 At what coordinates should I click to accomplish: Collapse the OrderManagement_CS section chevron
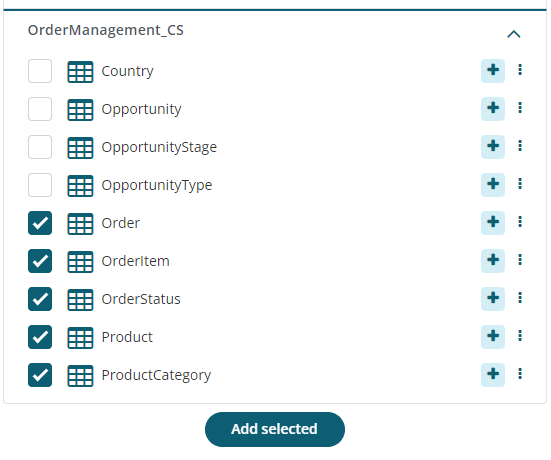click(514, 34)
